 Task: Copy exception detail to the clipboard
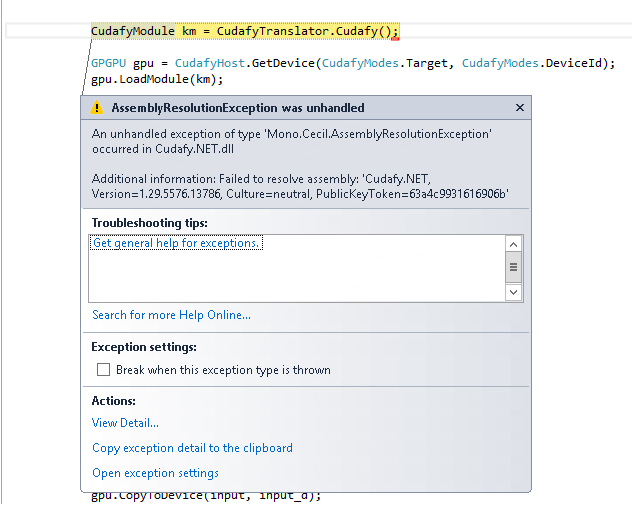coord(192,448)
